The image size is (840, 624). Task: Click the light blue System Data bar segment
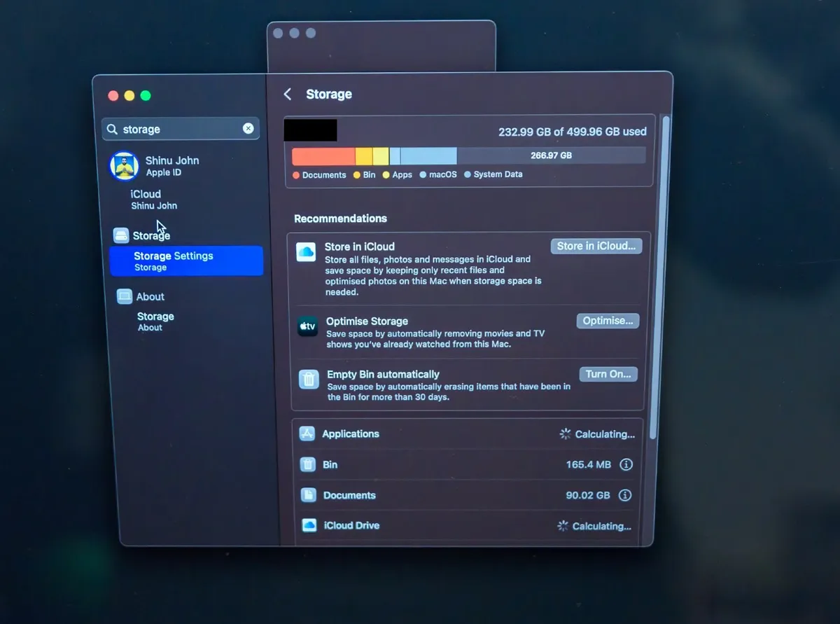coord(428,155)
